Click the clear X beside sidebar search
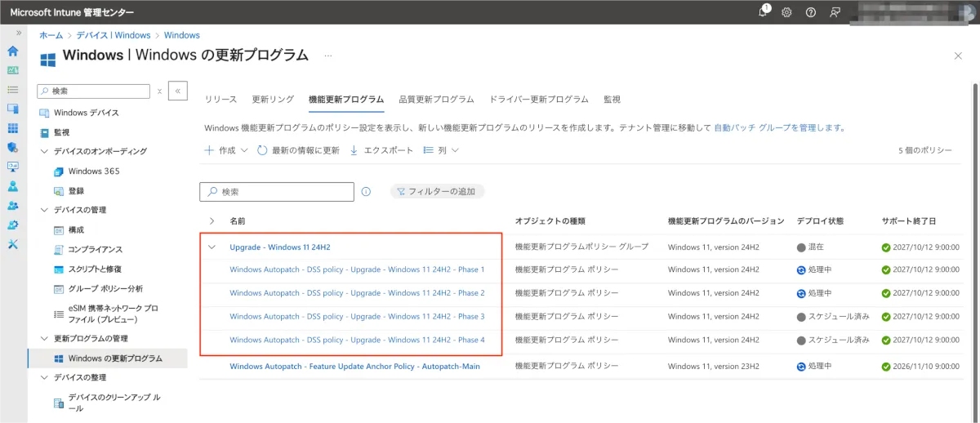This screenshot has height=423, width=980. point(159,91)
